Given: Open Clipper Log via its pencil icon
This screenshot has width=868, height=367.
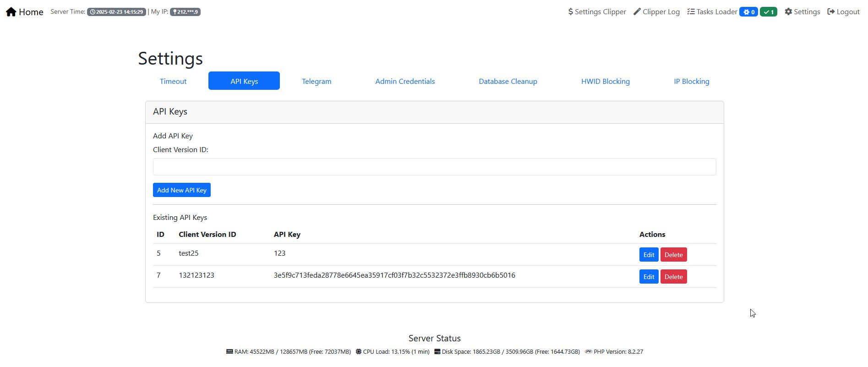Looking at the screenshot, I should pyautogui.click(x=637, y=11).
